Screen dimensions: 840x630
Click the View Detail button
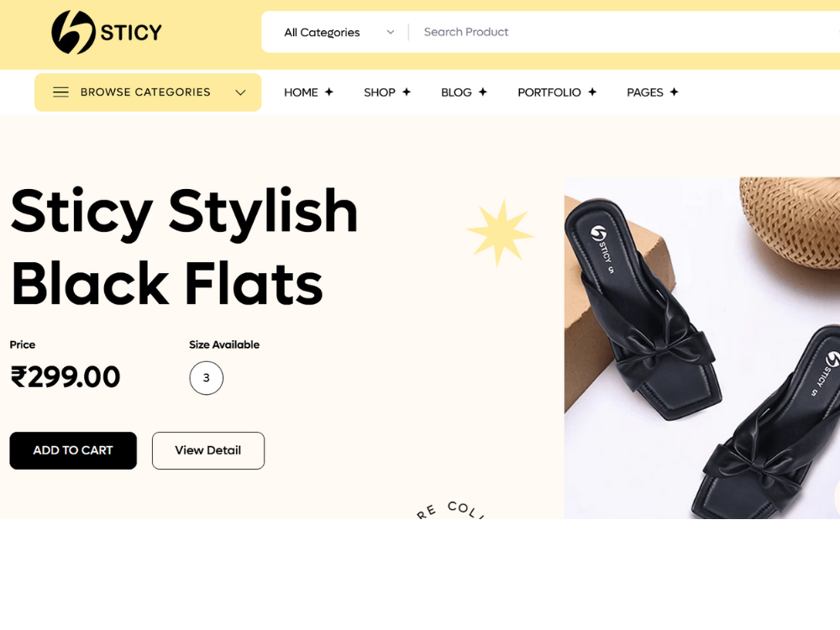(207, 450)
